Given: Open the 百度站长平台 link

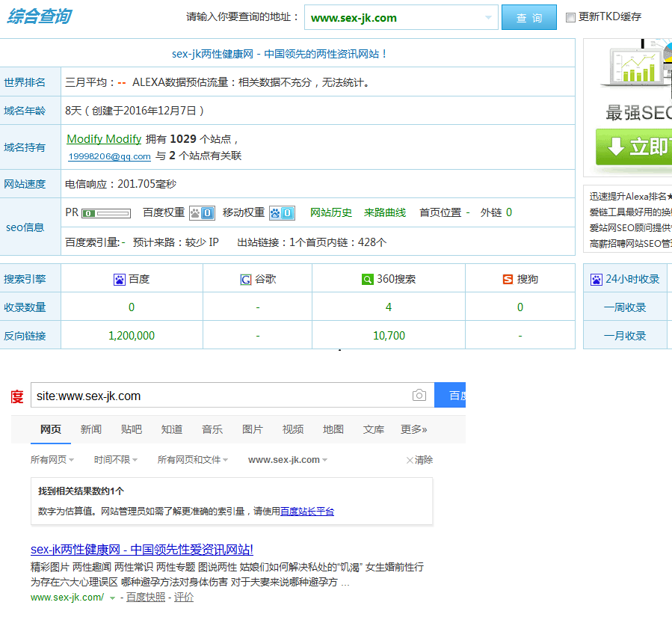Looking at the screenshot, I should click(307, 512).
